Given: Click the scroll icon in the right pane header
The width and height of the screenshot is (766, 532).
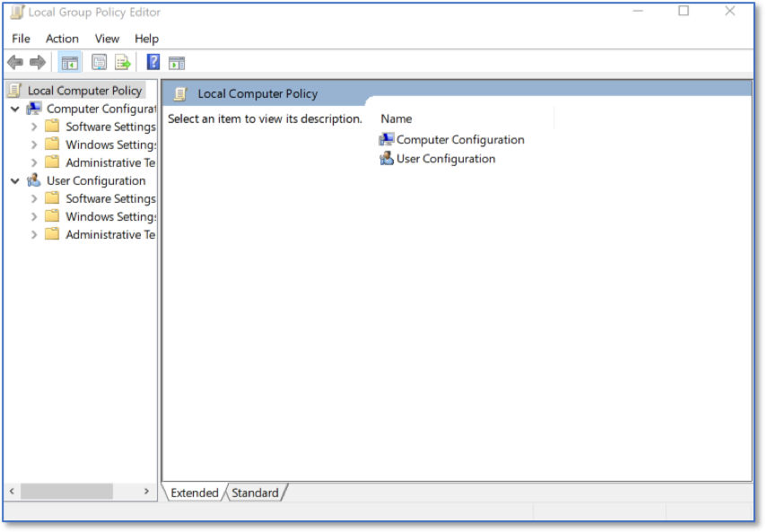Looking at the screenshot, I should (x=180, y=94).
